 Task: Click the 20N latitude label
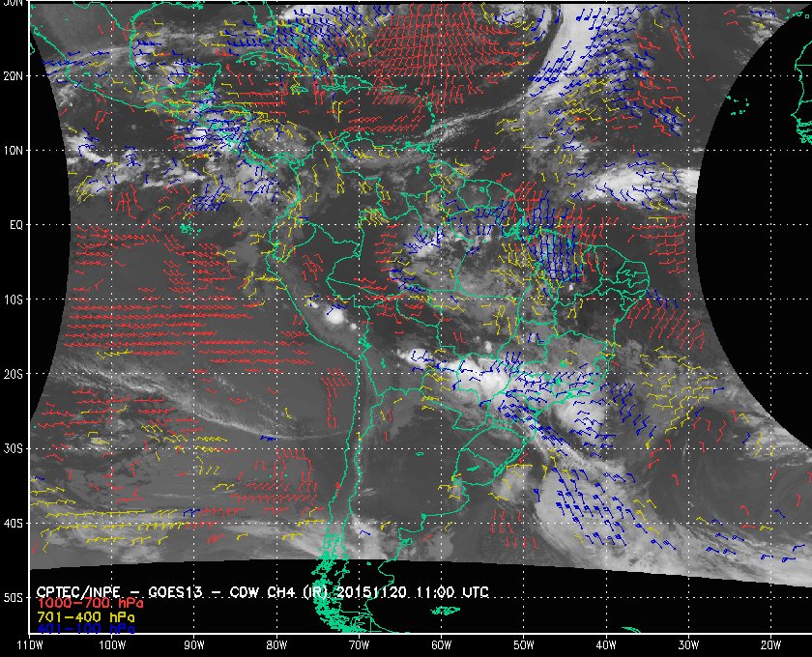(x=14, y=75)
